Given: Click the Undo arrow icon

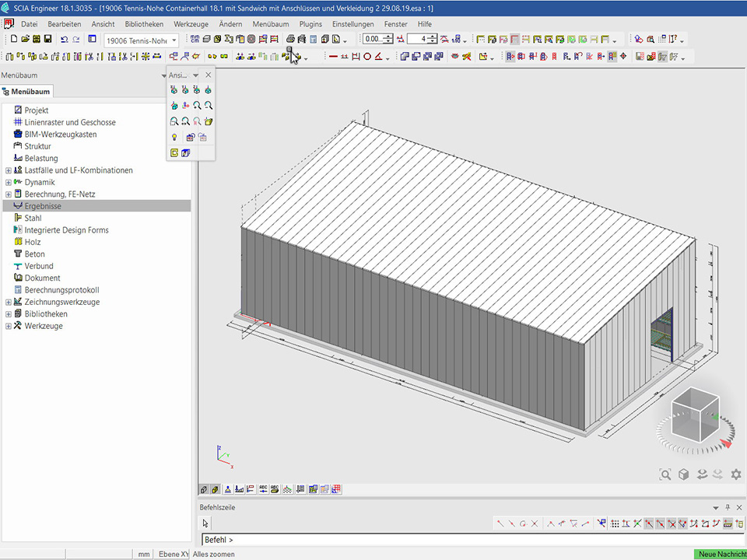Looking at the screenshot, I should tap(64, 39).
